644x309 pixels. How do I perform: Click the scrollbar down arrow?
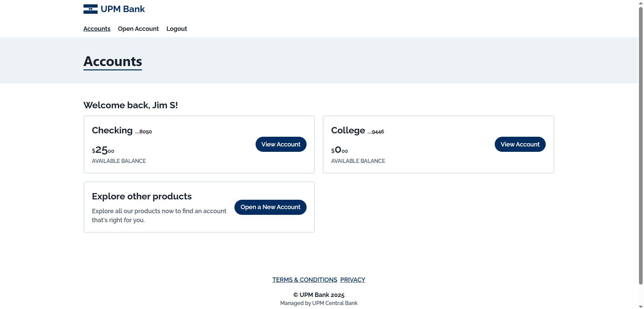click(641, 306)
